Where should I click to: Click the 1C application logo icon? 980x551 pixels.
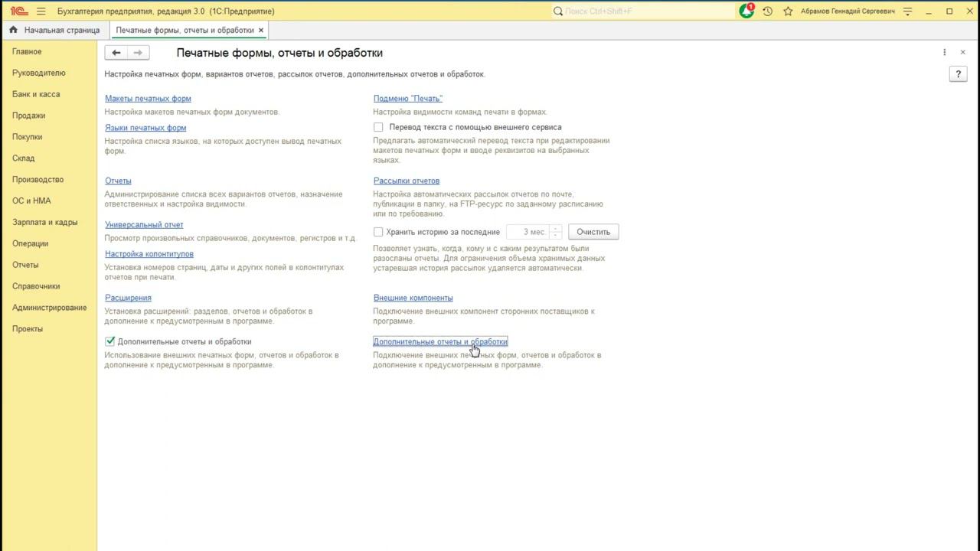point(18,11)
